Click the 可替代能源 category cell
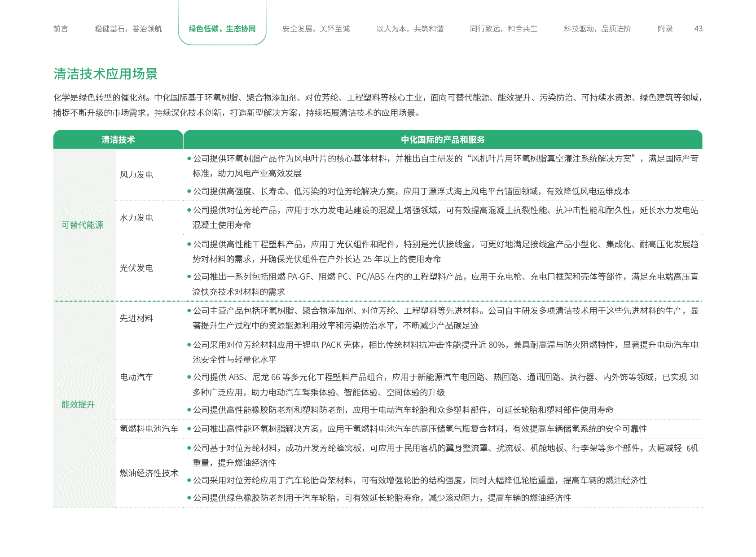 [x=82, y=225]
